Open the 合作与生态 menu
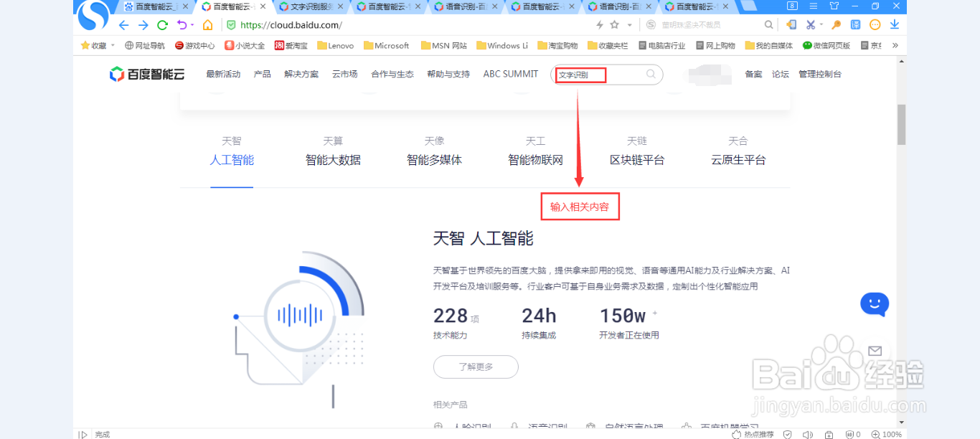This screenshot has height=439, width=980. 392,74
